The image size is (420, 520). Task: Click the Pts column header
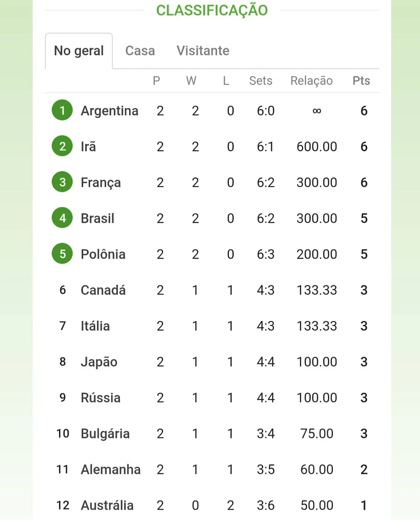click(x=361, y=81)
